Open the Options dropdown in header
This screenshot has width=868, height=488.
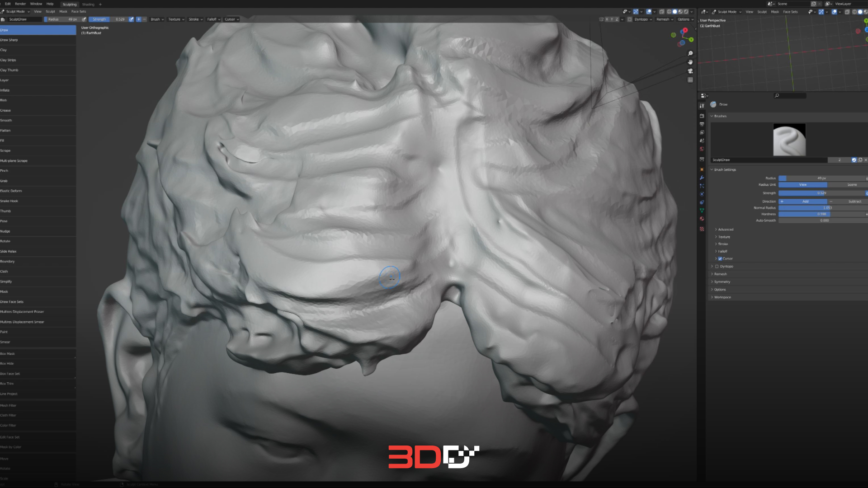tap(685, 19)
